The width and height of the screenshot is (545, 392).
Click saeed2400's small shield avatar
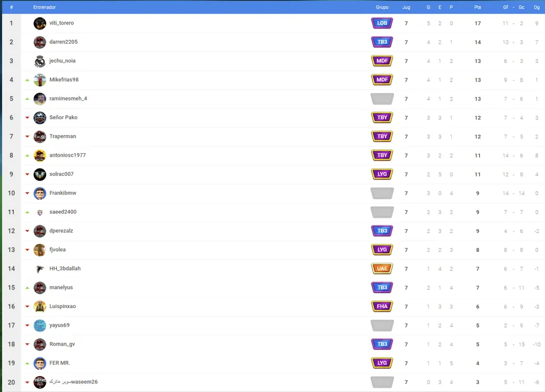[x=40, y=212]
